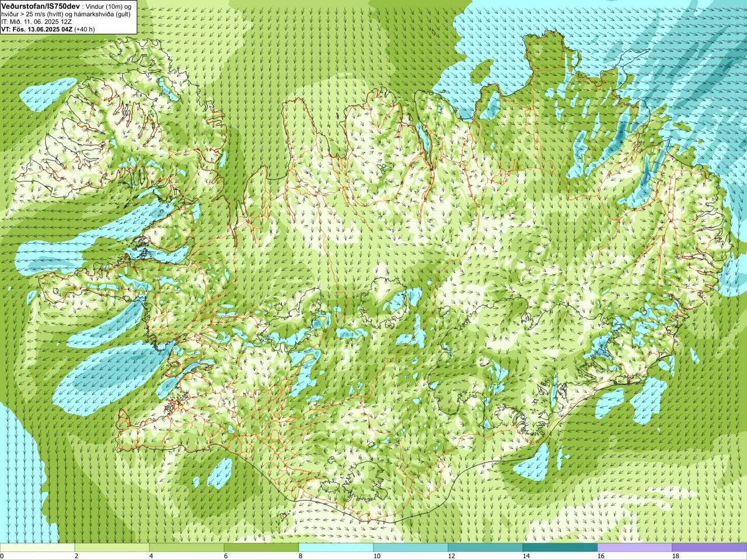Click the light cyan 8–10 legend swatch
The width and height of the screenshot is (747, 560).
pos(336,548)
